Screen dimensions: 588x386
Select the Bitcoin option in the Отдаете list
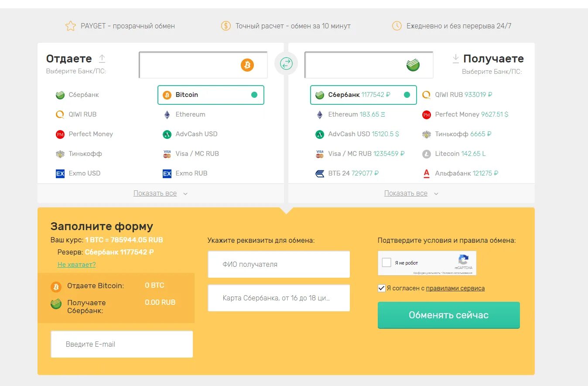pos(211,95)
